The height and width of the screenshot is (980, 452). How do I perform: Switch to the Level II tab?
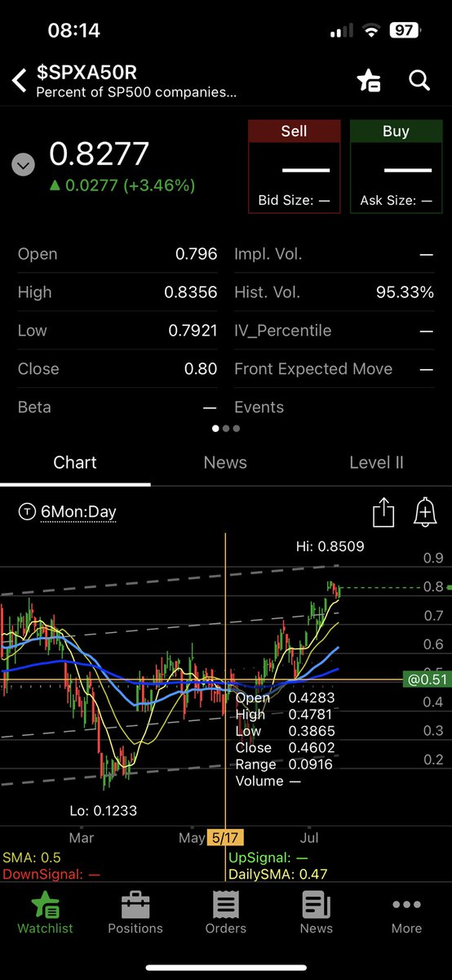[376, 462]
